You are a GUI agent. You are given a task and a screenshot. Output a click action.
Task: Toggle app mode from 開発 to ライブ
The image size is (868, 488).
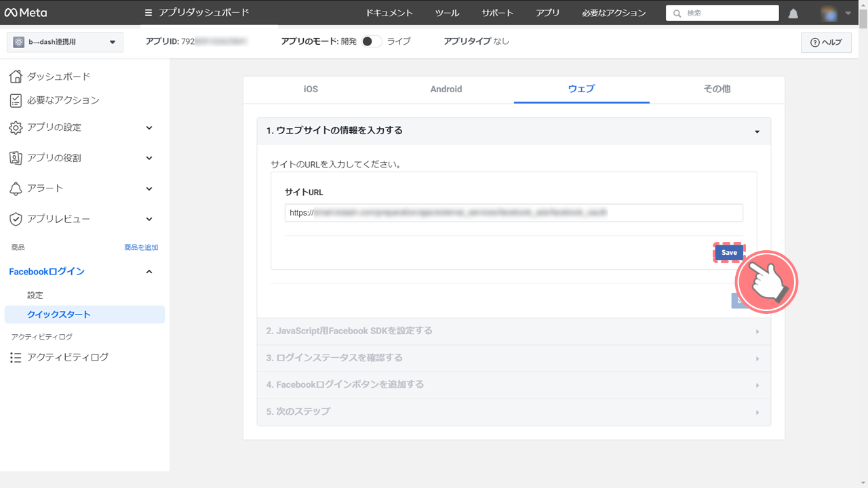point(372,41)
